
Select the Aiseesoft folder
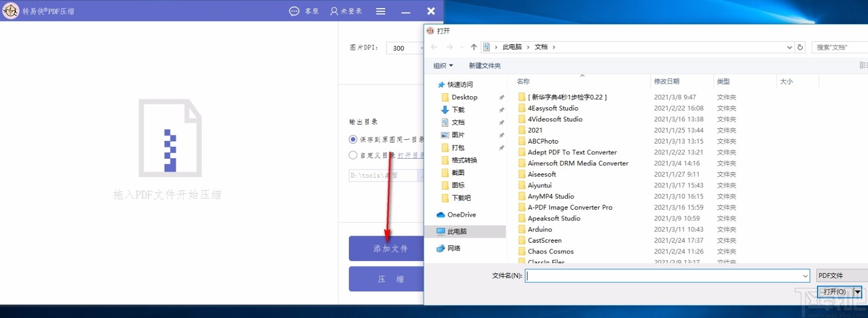[542, 174]
